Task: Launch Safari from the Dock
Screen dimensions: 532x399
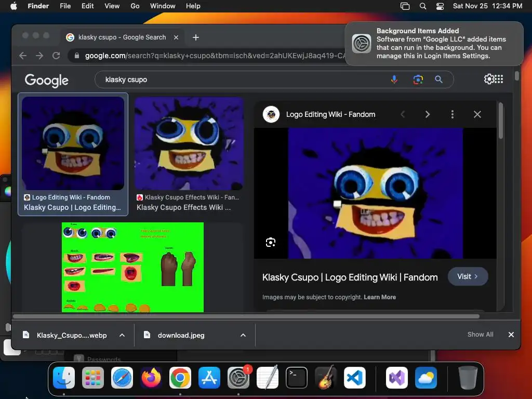Action: [122, 378]
